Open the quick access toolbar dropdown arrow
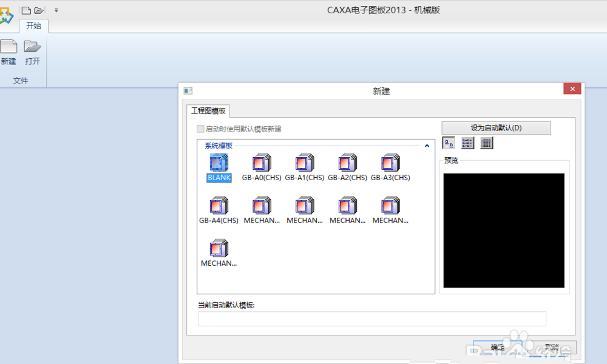Screen dimensions: 607x364 (x=56, y=10)
